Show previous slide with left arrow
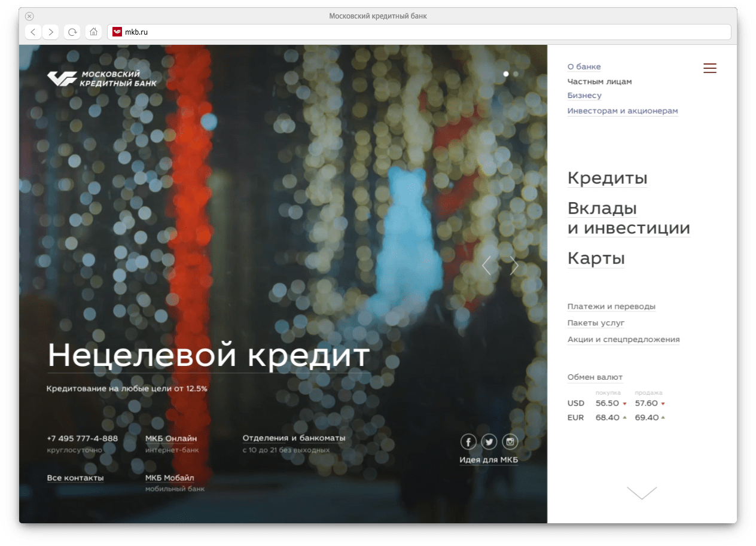 pos(486,265)
